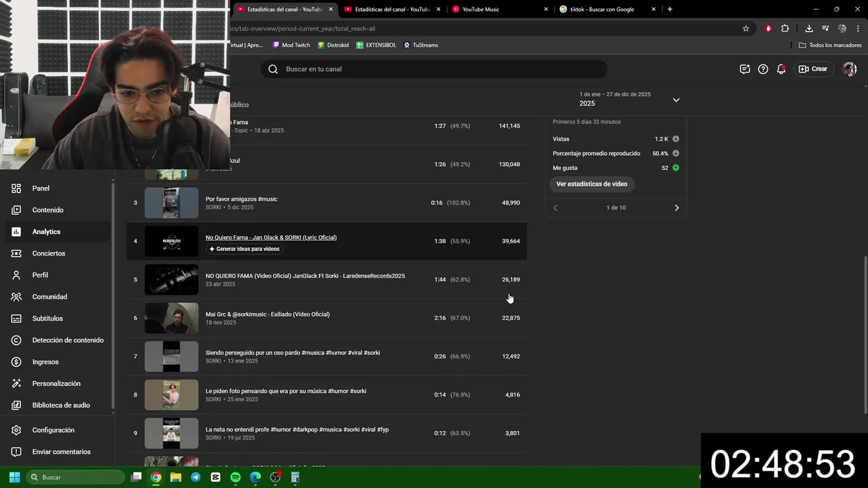868x488 pixels.
Task: Open YouTube Studio help icon
Action: (763, 69)
